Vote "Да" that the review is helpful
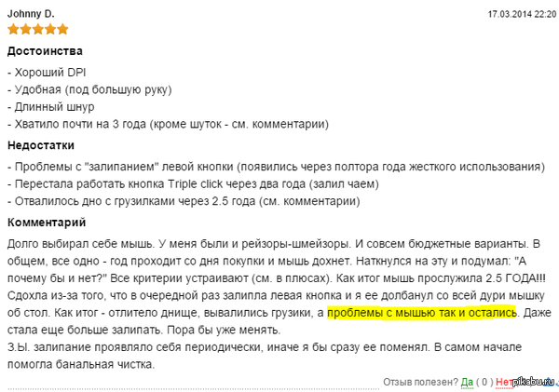The height and width of the screenshot is (392, 559). pos(468,382)
